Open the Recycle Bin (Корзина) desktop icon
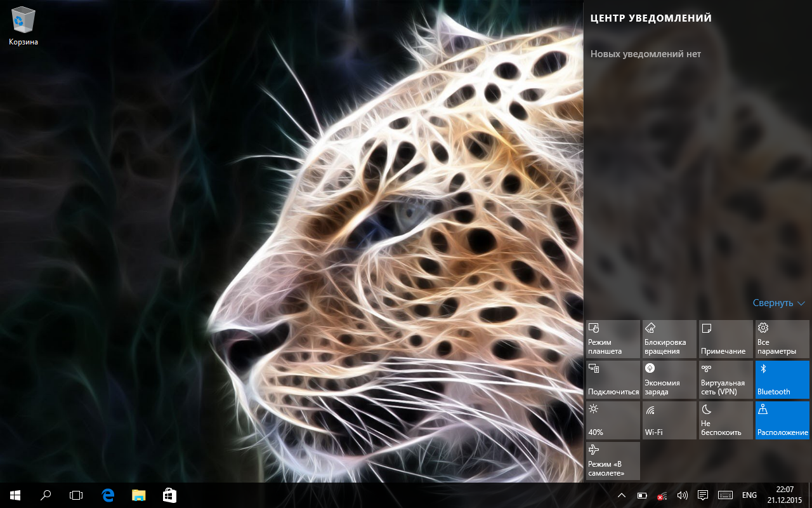The width and height of the screenshot is (812, 508). pos(23,27)
